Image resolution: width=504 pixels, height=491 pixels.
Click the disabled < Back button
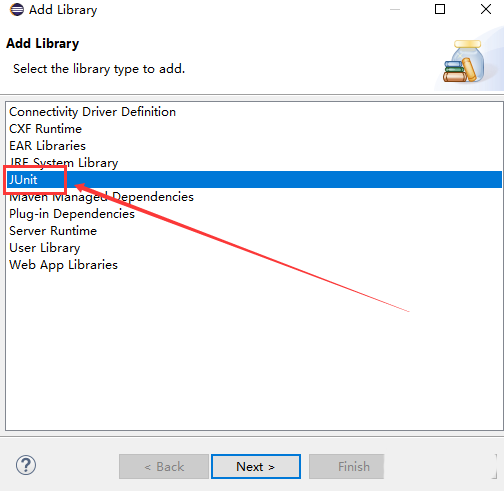[164, 466]
